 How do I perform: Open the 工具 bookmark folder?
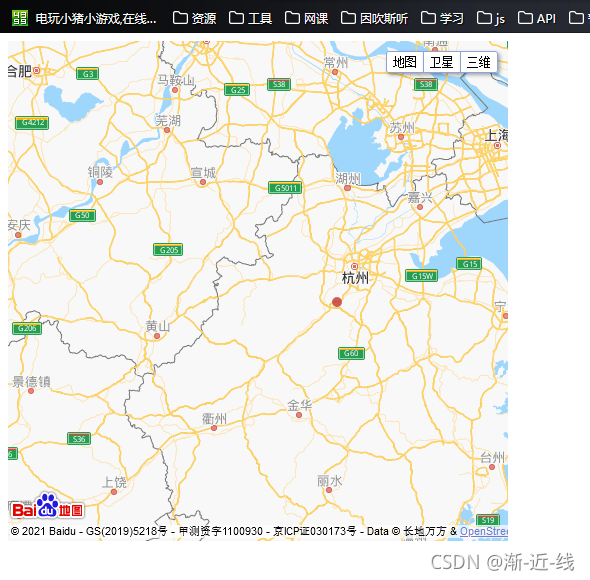[x=251, y=18]
